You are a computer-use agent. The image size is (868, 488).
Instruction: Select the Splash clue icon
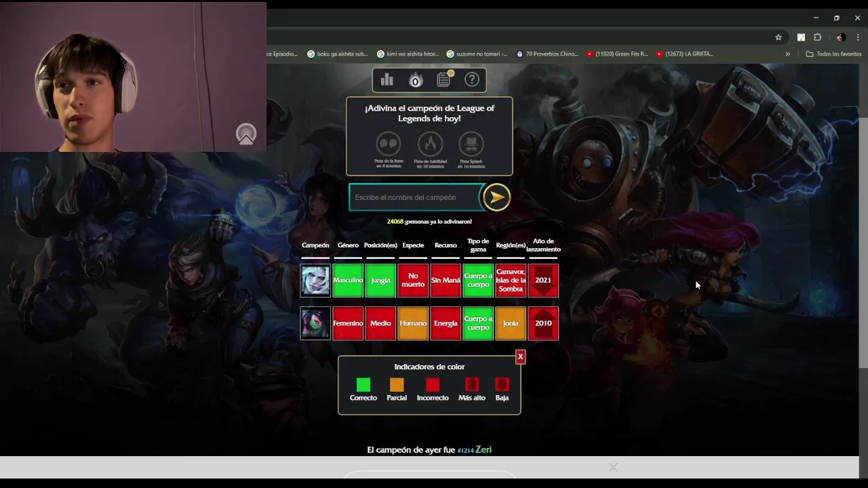click(x=471, y=144)
